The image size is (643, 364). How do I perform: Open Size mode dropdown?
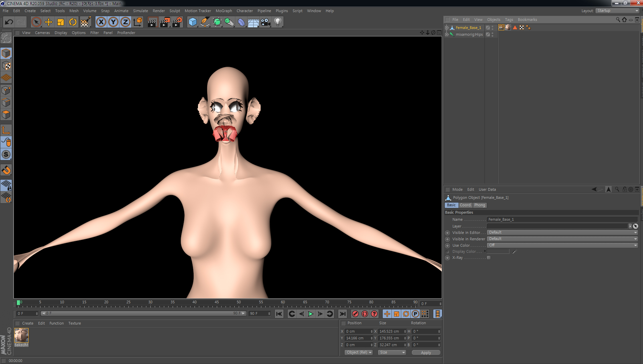392,353
